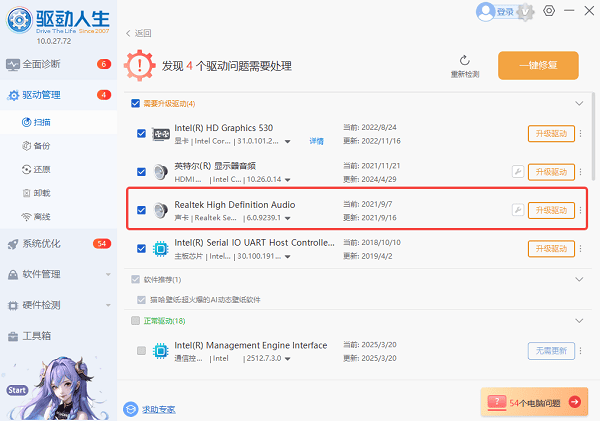Screen dimensions: 600x421
Task: Collapse the 需要升级驱动 section chevron
Action: click(578, 103)
